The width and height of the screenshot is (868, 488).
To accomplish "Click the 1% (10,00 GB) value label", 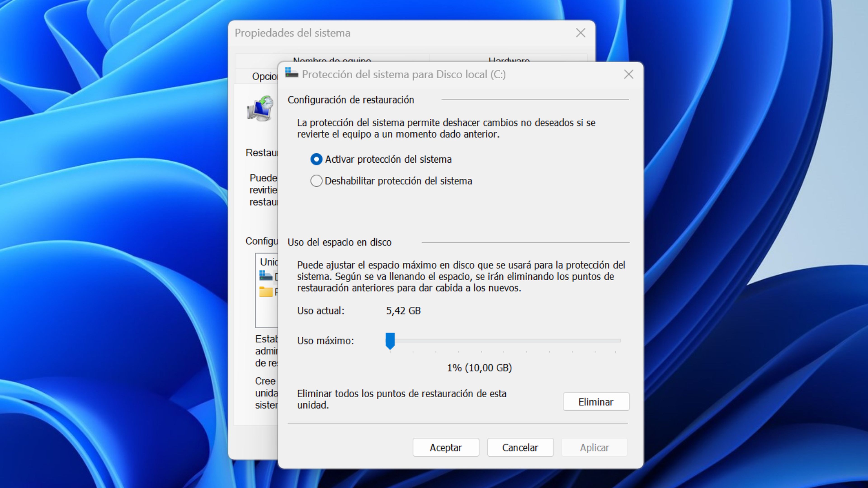I will click(x=479, y=368).
